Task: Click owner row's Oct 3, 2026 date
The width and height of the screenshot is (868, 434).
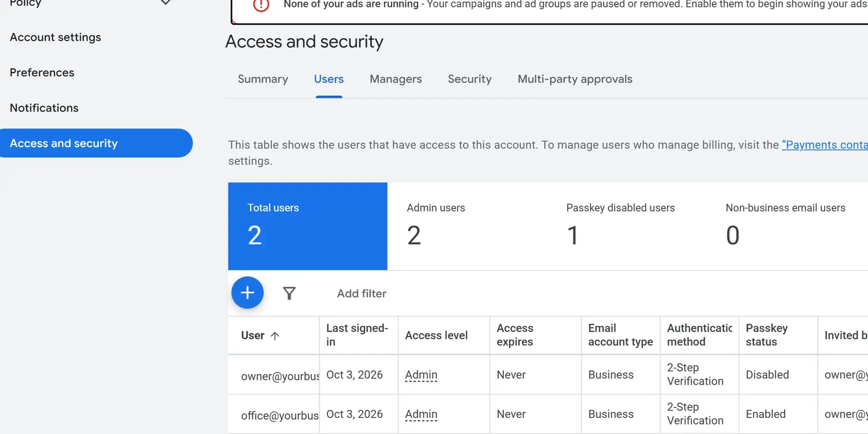Action: tap(355, 375)
